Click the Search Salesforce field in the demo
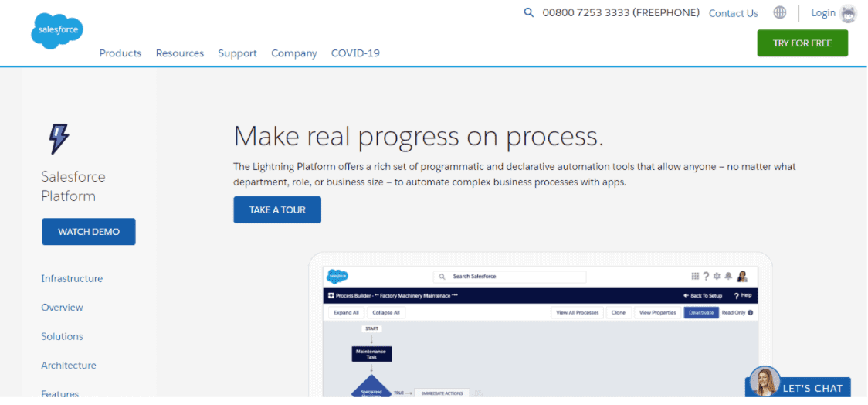 [509, 276]
